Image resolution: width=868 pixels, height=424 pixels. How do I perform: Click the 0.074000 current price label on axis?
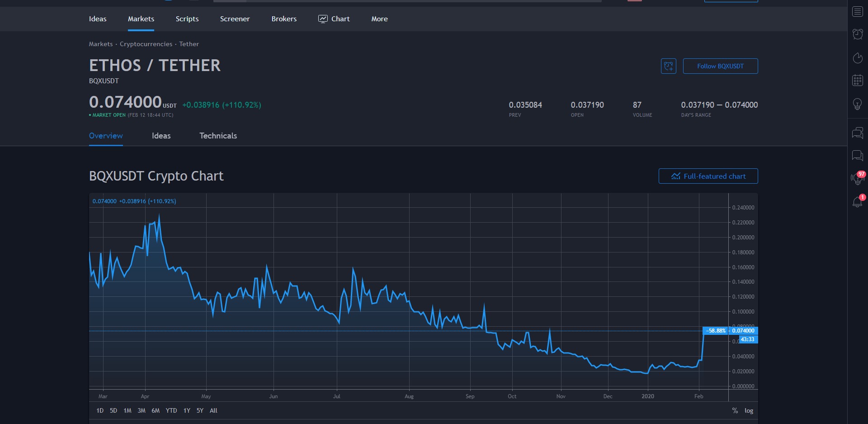[x=743, y=331]
